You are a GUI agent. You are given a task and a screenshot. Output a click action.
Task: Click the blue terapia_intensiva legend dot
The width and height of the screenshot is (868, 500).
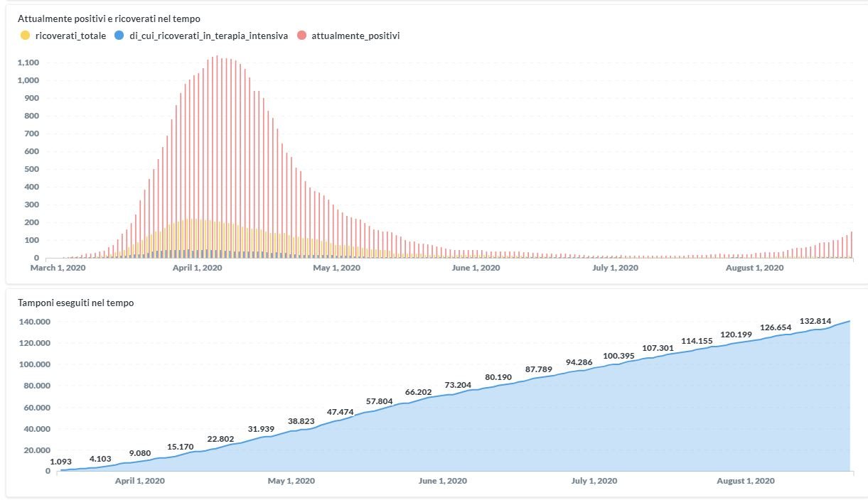[x=119, y=36]
